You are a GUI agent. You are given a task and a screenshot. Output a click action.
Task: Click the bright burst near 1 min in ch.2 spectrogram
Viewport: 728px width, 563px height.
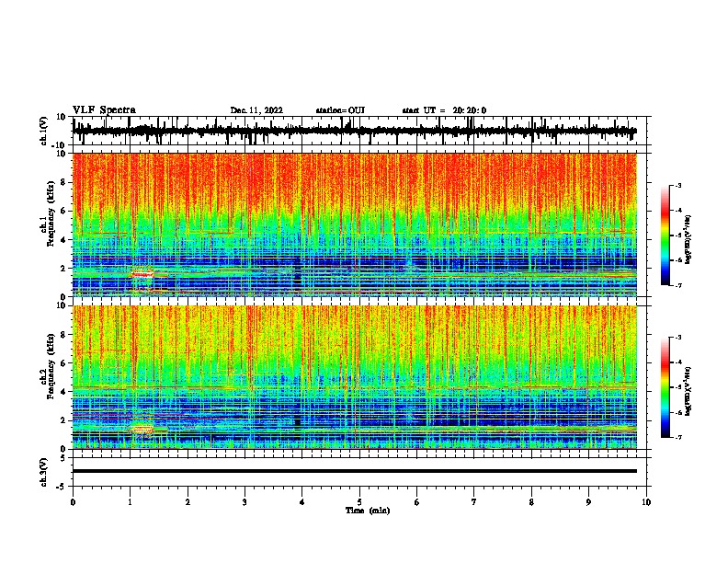(142, 430)
